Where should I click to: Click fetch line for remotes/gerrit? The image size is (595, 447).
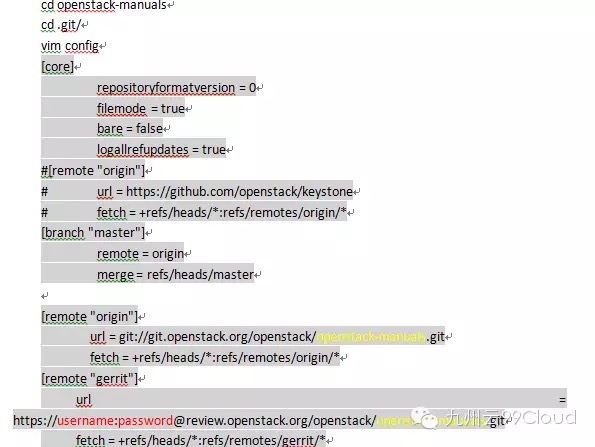(x=201, y=441)
